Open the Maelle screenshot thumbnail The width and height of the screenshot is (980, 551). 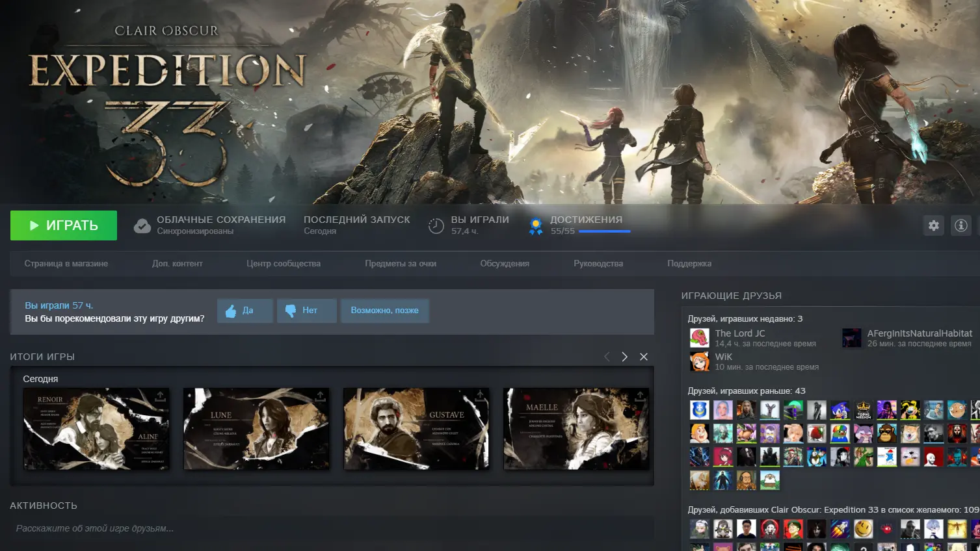coord(576,429)
